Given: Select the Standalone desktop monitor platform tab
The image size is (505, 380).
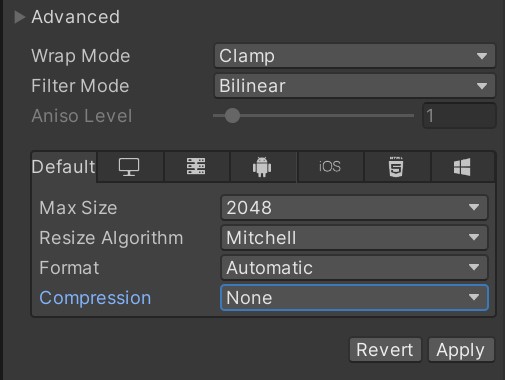Looking at the screenshot, I should pos(130,167).
